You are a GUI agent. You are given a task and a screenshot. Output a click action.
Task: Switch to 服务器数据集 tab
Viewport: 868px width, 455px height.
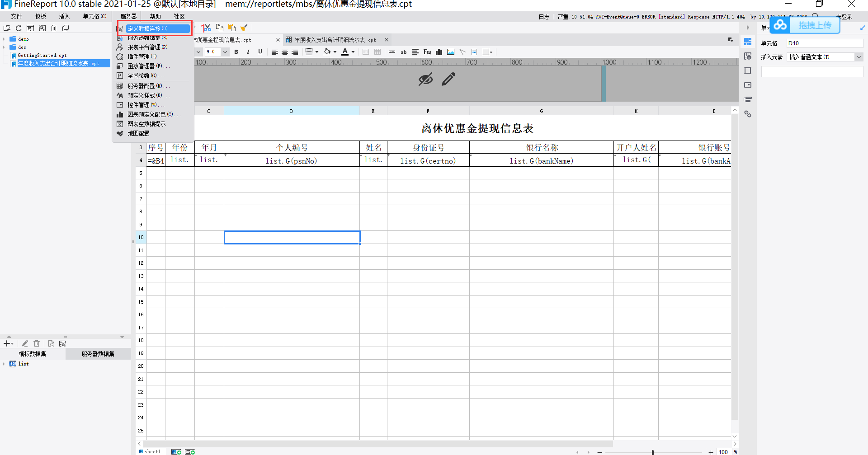[x=98, y=354]
